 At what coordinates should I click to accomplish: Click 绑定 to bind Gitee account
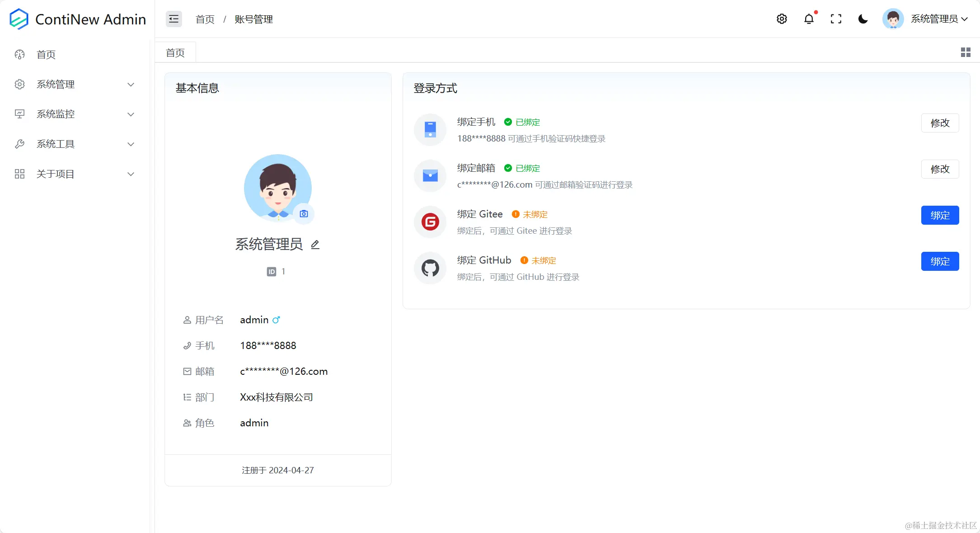940,215
